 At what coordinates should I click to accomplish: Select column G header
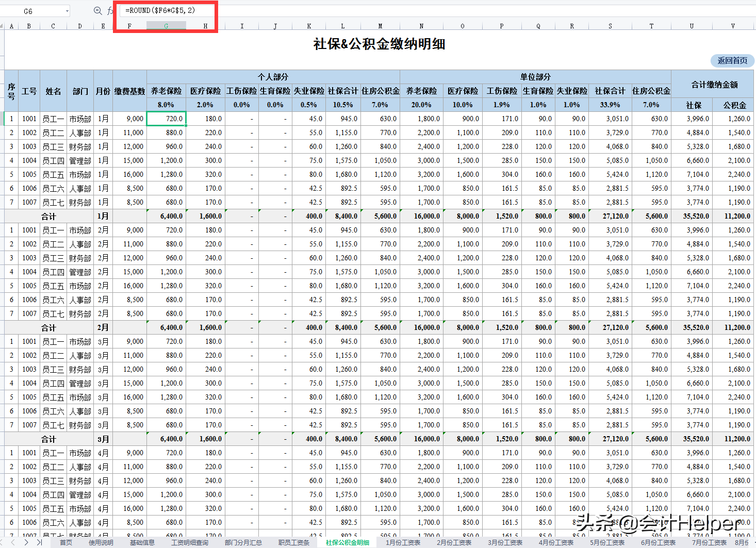[x=166, y=26]
